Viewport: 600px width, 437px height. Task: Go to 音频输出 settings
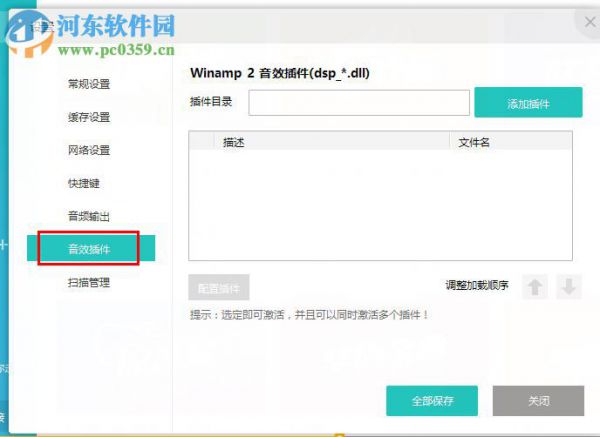point(89,216)
